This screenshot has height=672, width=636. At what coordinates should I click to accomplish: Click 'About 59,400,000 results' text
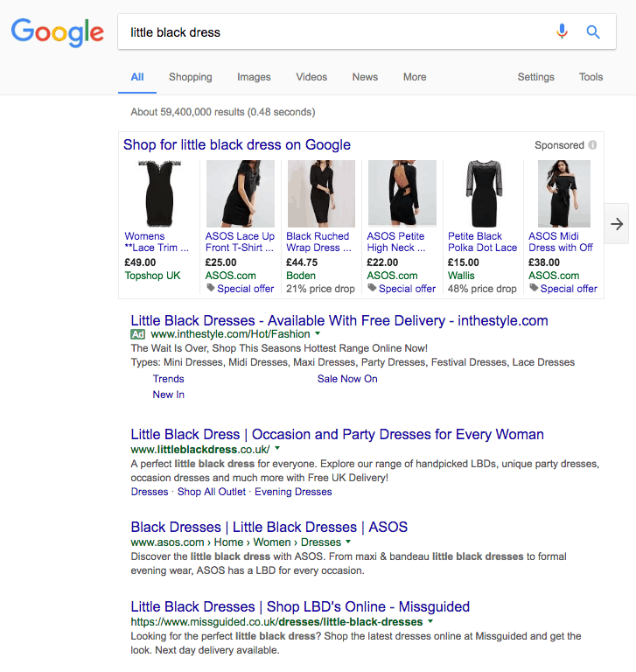(x=223, y=112)
